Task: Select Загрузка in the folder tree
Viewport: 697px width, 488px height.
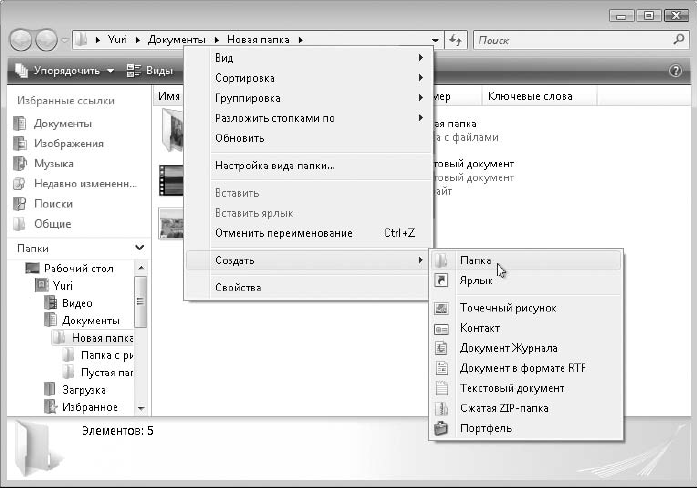Action: (x=84, y=390)
